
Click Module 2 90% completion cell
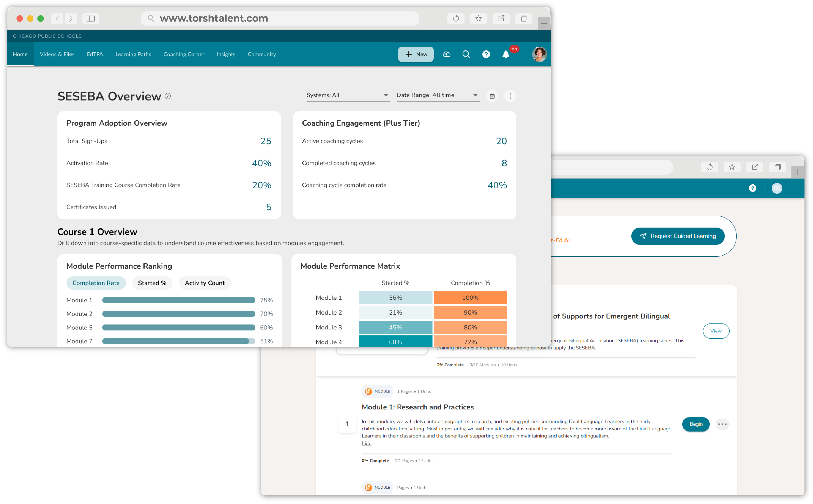click(470, 313)
